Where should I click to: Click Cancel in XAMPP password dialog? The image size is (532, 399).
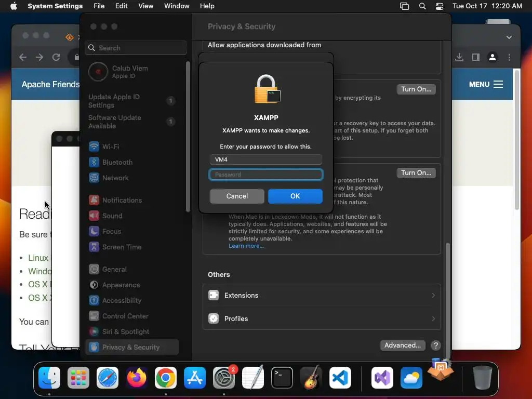click(x=237, y=196)
